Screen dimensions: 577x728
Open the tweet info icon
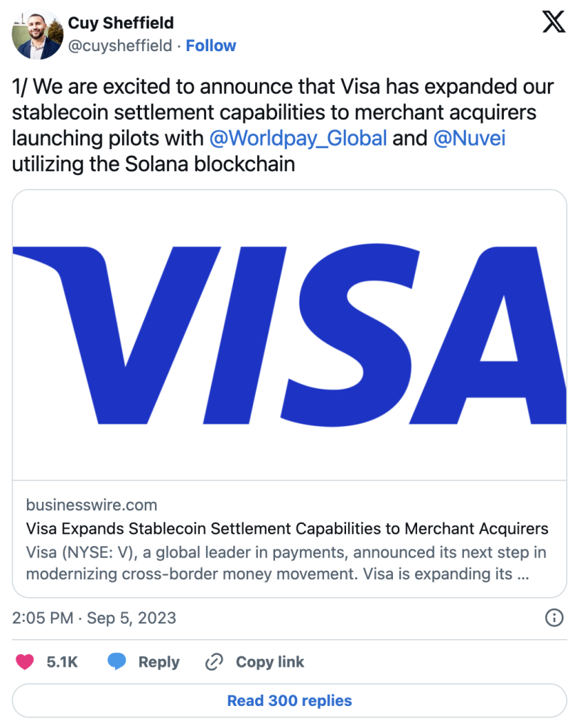(x=554, y=618)
